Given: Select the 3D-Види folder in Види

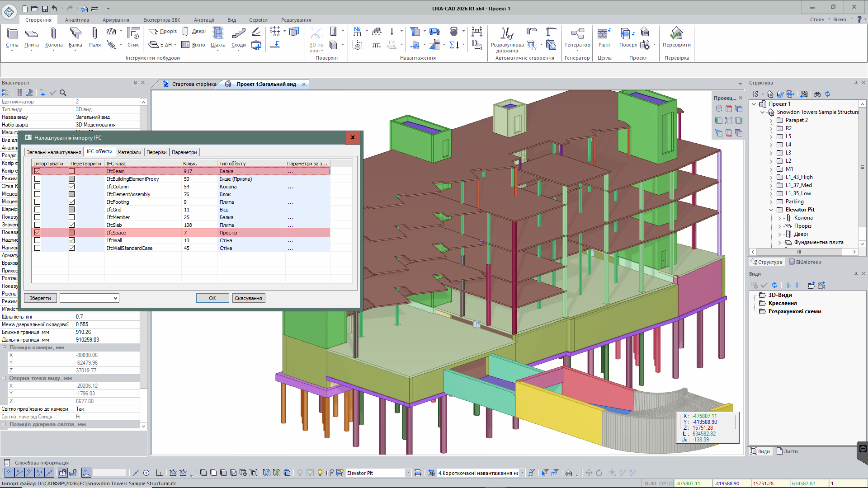Looking at the screenshot, I should pos(780,295).
